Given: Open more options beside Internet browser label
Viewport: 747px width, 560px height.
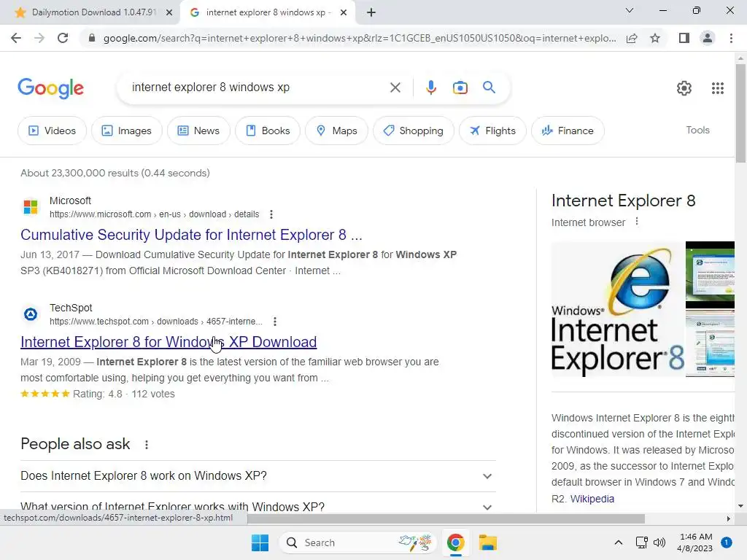Looking at the screenshot, I should click(637, 222).
